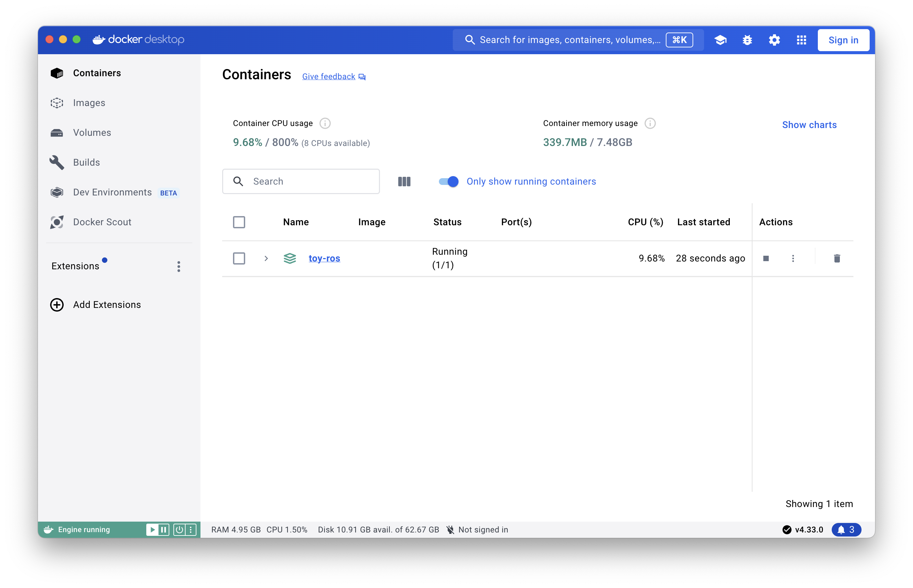Sort by the CPU (%) column header
Screen dimensions: 913x588
pos(645,222)
